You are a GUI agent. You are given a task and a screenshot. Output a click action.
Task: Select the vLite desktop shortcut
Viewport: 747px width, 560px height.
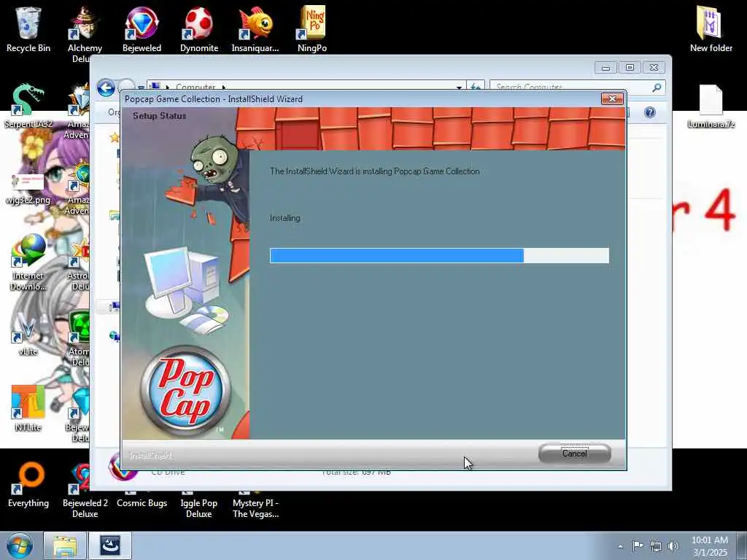click(28, 333)
